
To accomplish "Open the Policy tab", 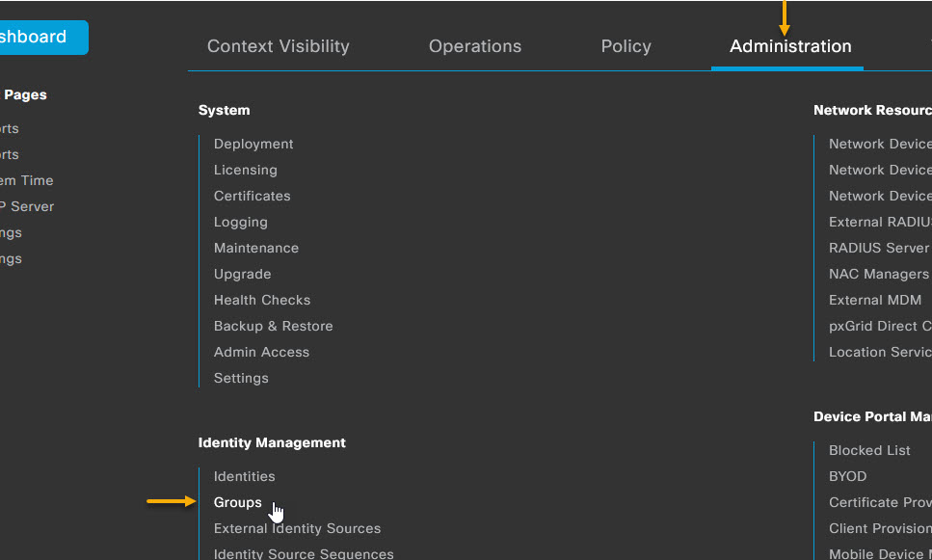I will 626,46.
